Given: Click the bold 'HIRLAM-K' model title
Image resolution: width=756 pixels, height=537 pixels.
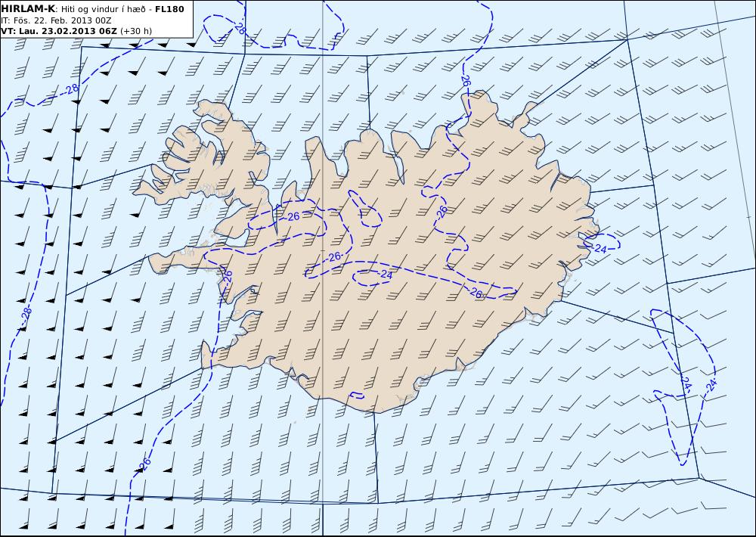Looking at the screenshot, I should [28, 9].
